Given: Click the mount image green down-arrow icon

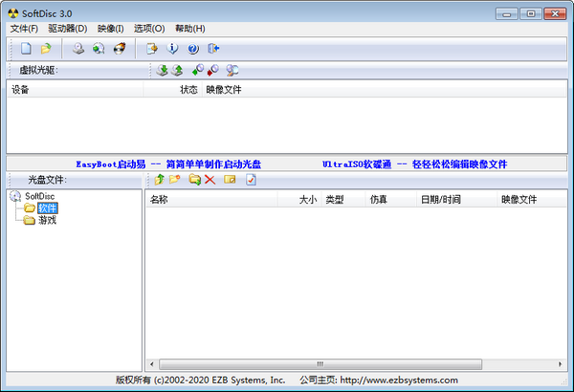Looking at the screenshot, I should pyautogui.click(x=162, y=71).
